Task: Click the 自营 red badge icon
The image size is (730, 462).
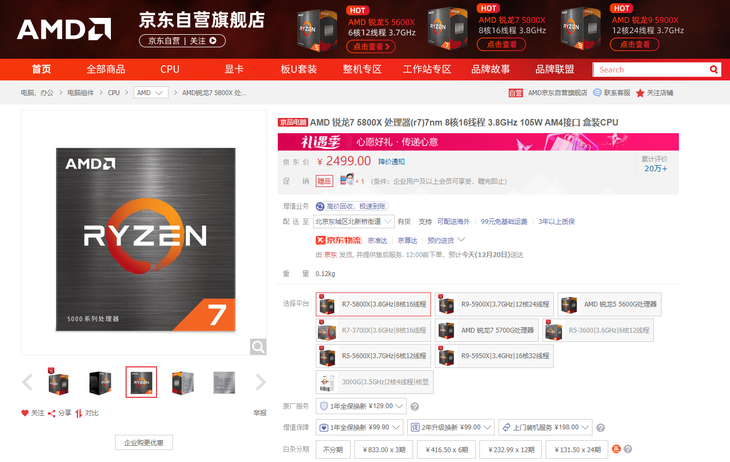Action: [x=515, y=93]
